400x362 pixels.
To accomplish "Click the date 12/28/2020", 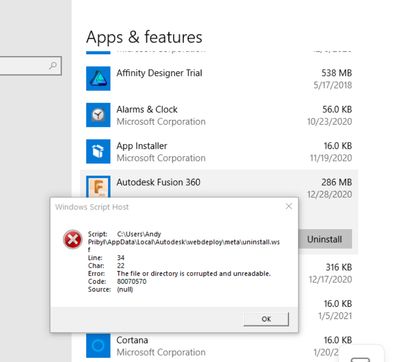I will pos(330,194).
